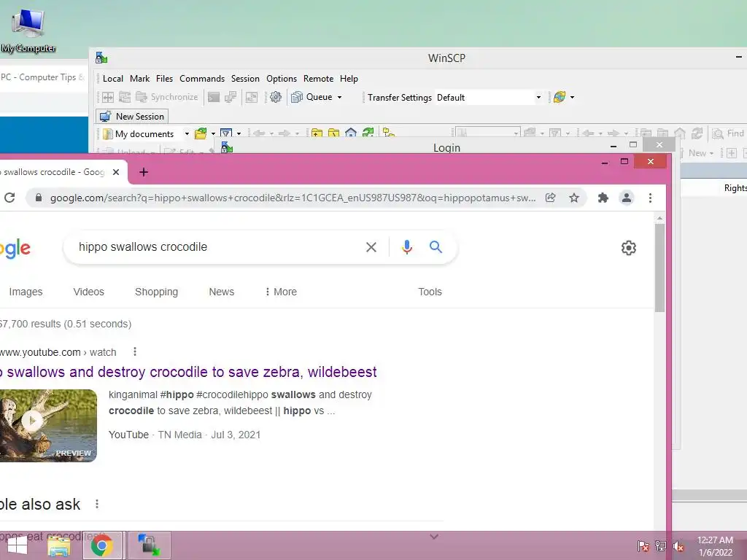Open the Options menu in WinSCP
Image resolution: width=747 pixels, height=560 pixels.
pyautogui.click(x=282, y=79)
